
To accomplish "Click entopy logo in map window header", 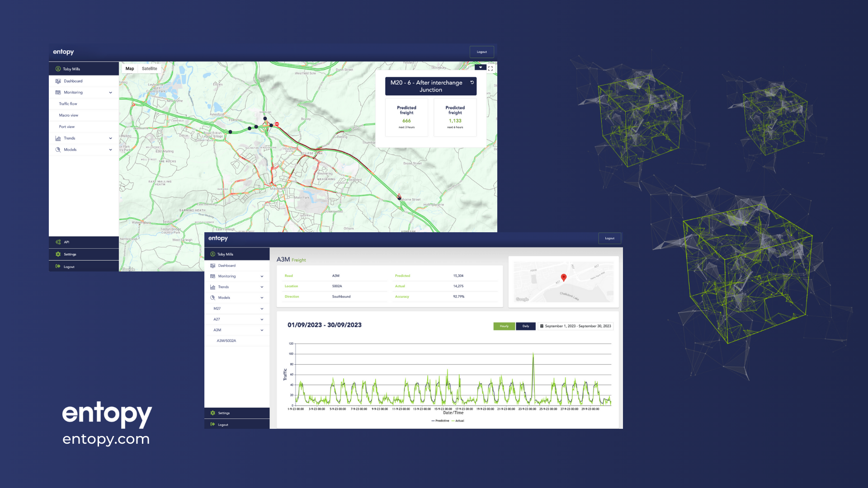I will [x=63, y=52].
